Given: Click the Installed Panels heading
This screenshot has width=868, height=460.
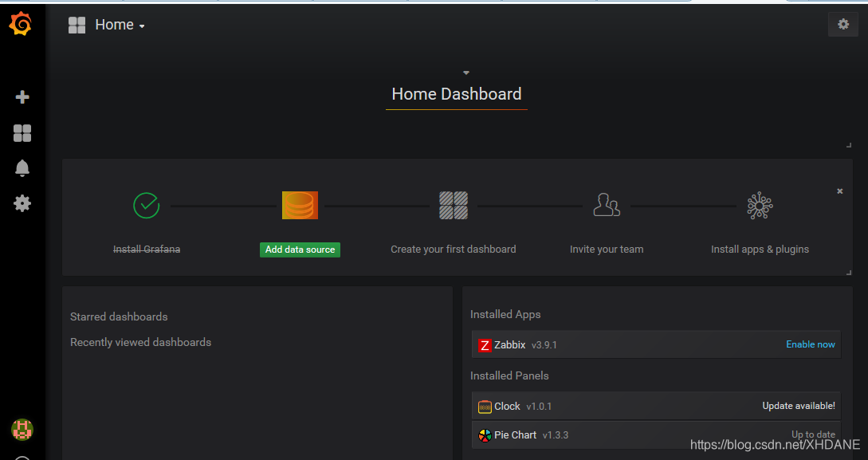Looking at the screenshot, I should point(509,375).
